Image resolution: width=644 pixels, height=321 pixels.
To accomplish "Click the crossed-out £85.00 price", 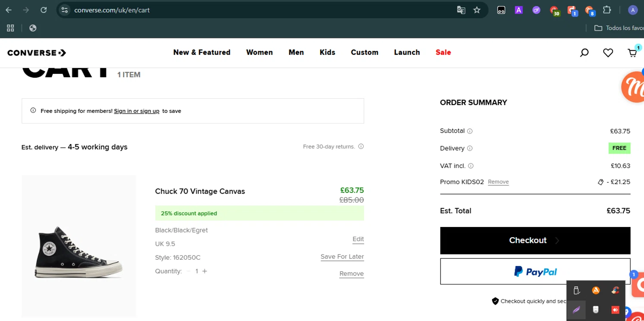I will pos(352,200).
